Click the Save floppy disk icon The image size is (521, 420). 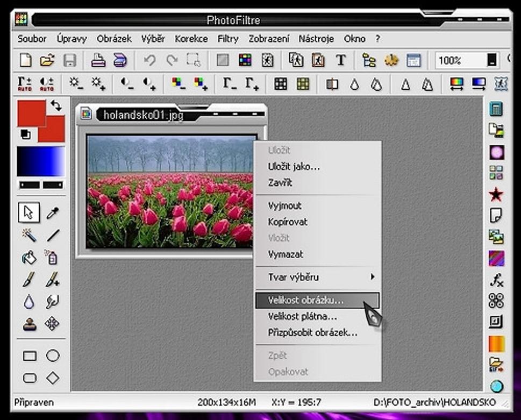point(70,60)
